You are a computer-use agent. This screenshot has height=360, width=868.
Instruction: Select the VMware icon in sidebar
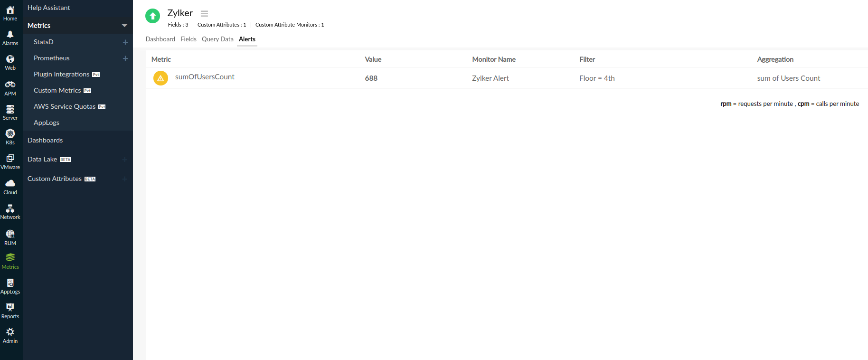point(10,159)
